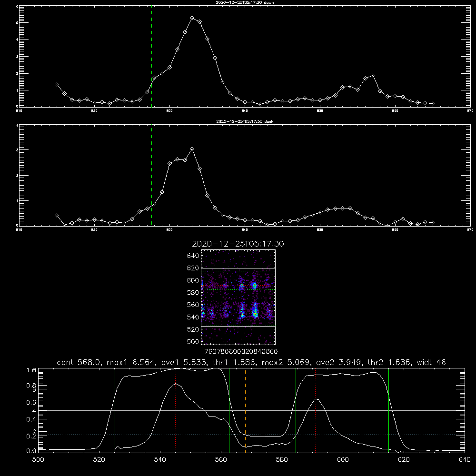Click the left green dashed line in dawn plot

pyautogui.click(x=151, y=58)
